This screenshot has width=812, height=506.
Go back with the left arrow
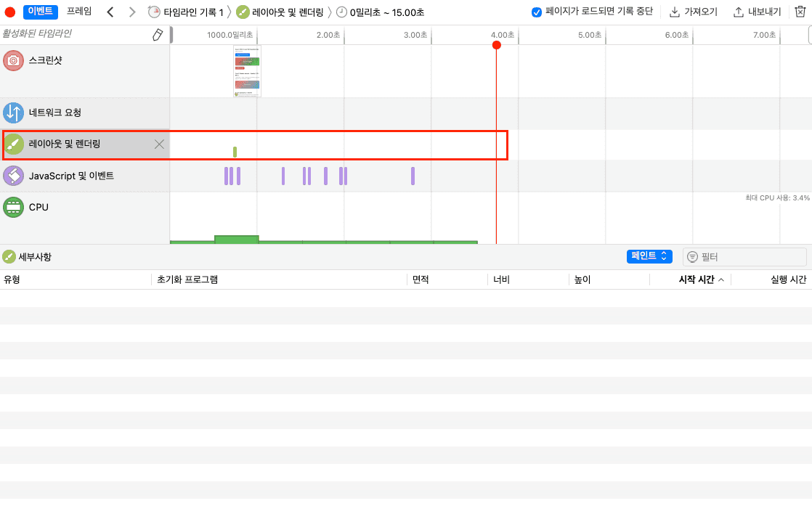coord(110,12)
